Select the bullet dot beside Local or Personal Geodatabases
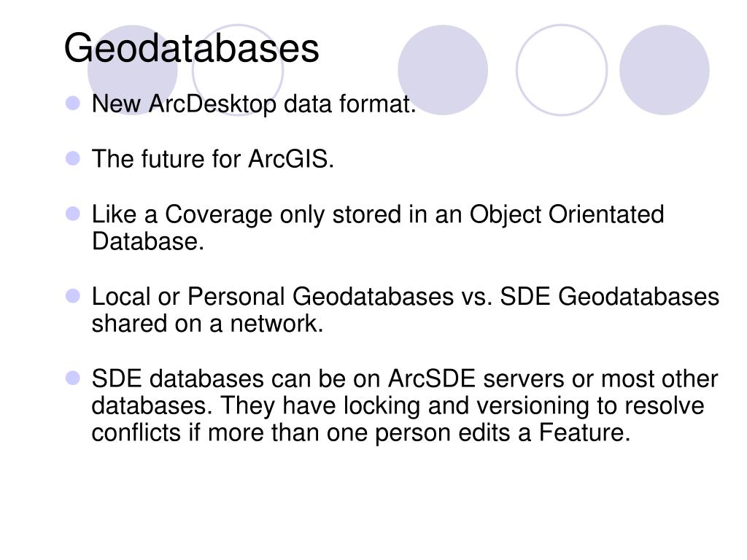This screenshot has height=560, width=747. tap(73, 296)
